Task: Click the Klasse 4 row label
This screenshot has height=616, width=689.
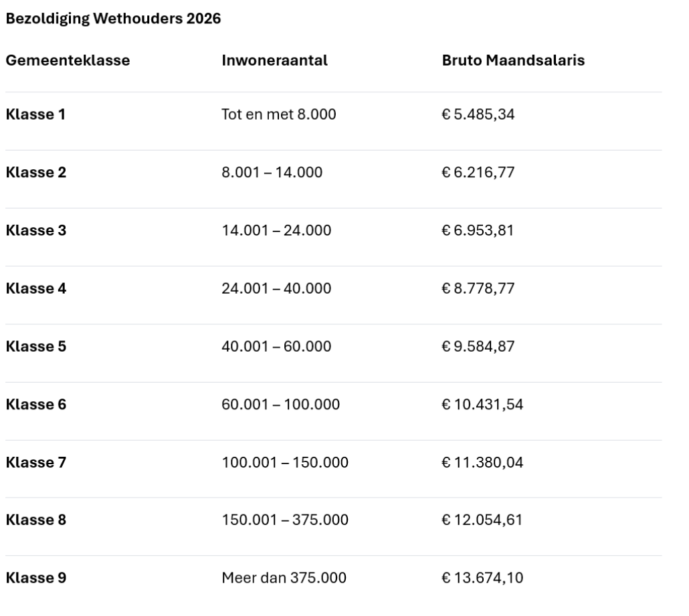Action: pos(35,288)
